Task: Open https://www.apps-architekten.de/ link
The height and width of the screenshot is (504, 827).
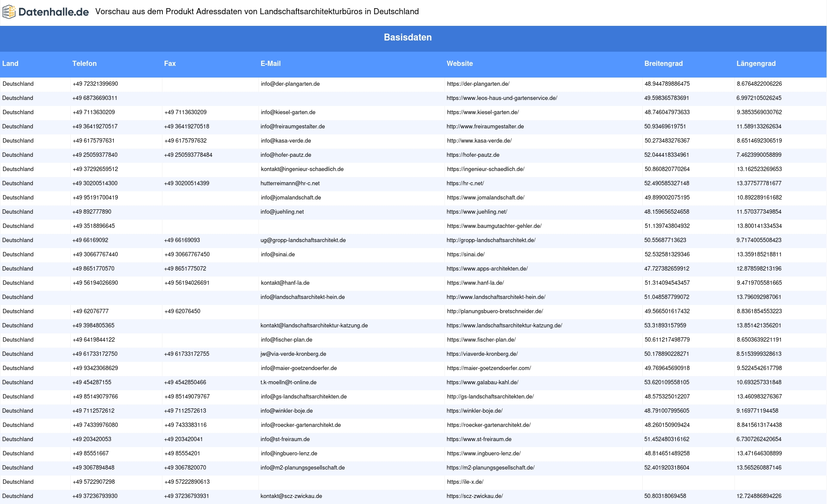Action: pos(487,269)
